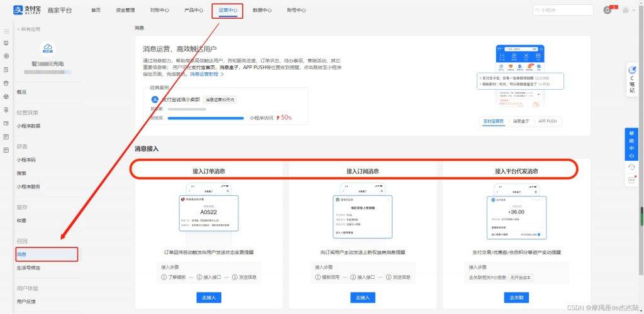Open the 数据中心 top menu
The image size is (644, 314).
pyautogui.click(x=262, y=10)
